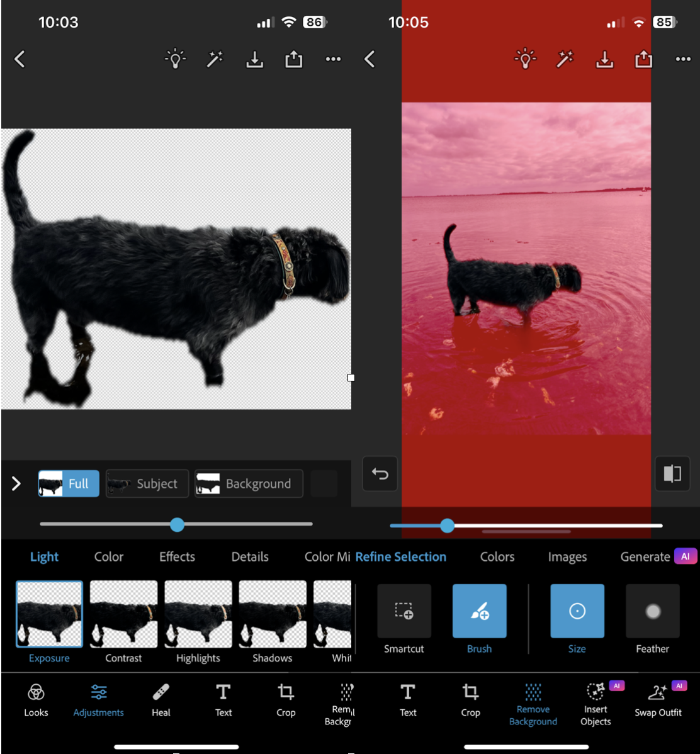
Task: Open more options menu on 10:03 screen
Action: click(x=333, y=59)
